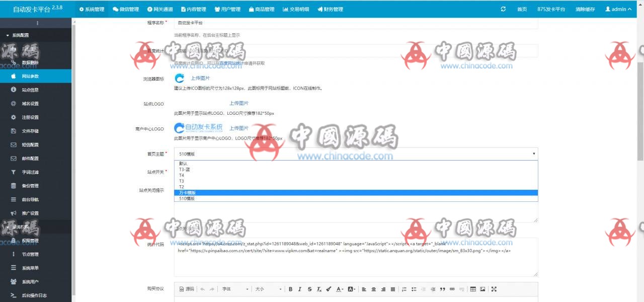
Task: Click 清除缓存 in the top bar
Action: tap(586, 9)
